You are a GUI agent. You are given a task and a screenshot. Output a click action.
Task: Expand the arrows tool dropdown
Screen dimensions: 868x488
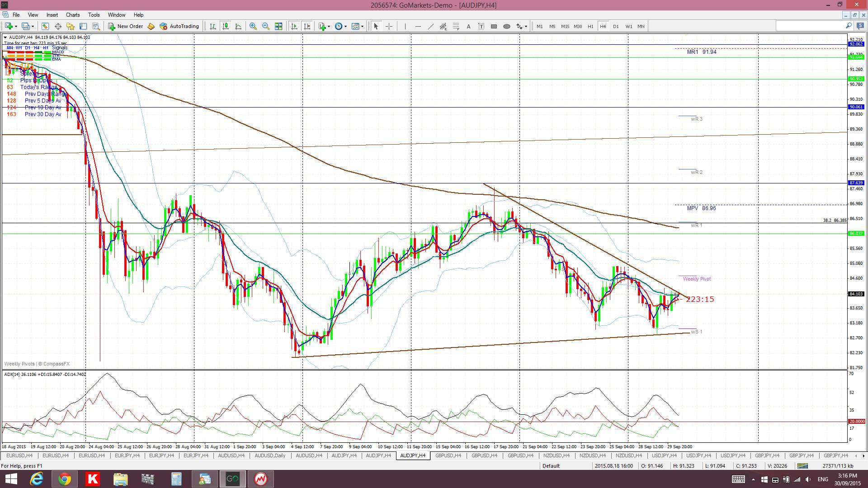click(x=526, y=26)
